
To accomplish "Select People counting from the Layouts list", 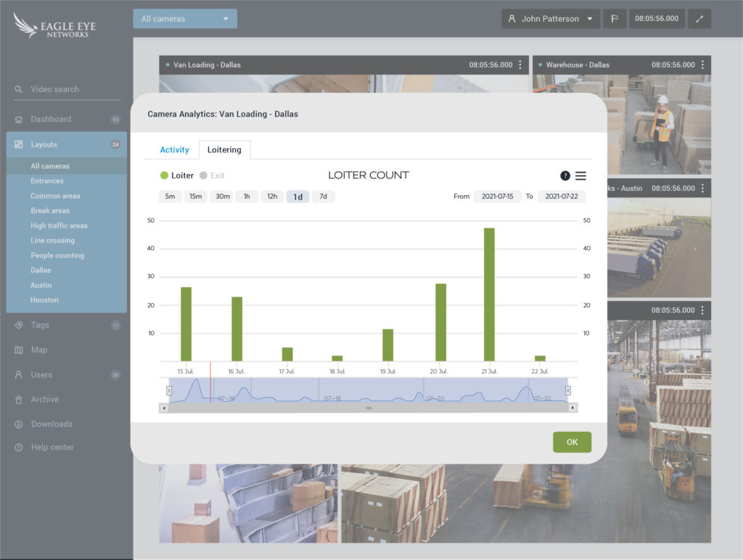I will tap(57, 255).
